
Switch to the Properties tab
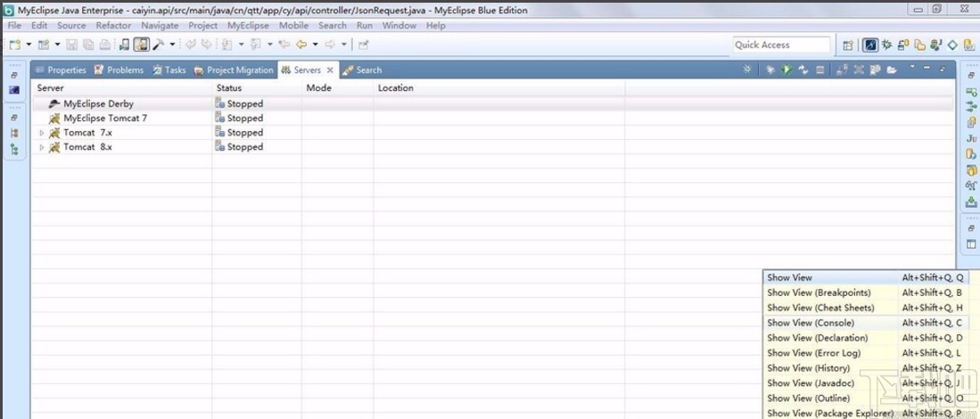coord(61,70)
